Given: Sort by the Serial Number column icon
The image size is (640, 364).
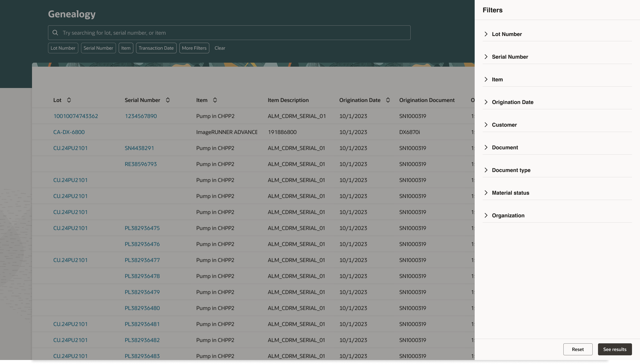Looking at the screenshot, I should click(168, 100).
